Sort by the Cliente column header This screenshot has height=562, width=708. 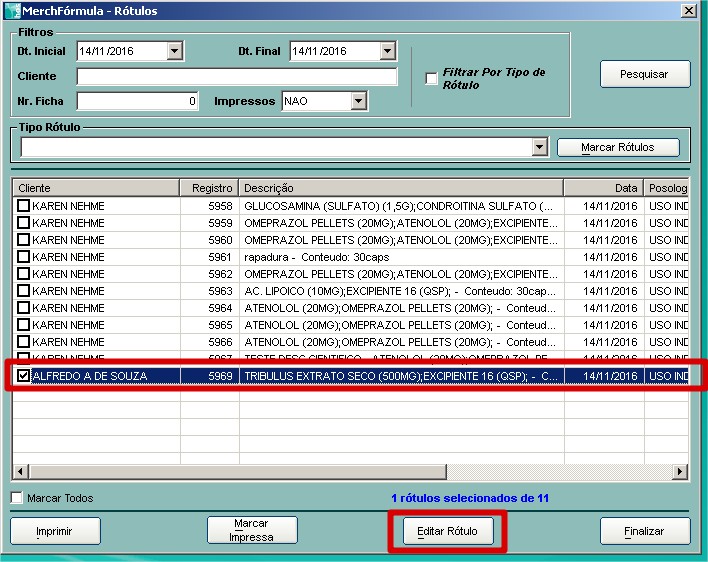click(95, 188)
